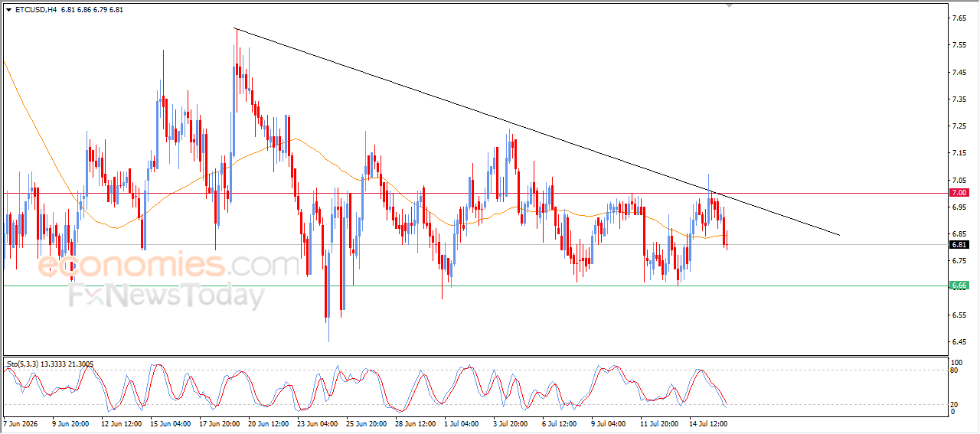The height and width of the screenshot is (434, 980).
Task: Select the ETCUSD,H4 symbol label
Action: 35,10
